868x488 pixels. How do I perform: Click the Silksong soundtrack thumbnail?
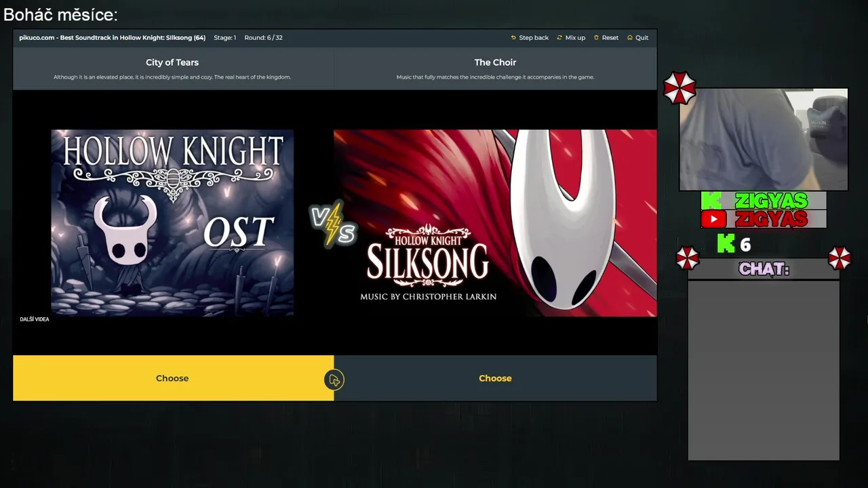(495, 223)
